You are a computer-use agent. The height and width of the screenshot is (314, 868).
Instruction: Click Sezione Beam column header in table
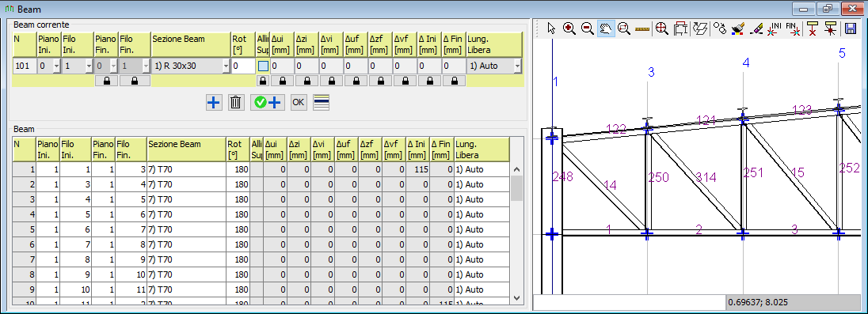(186, 149)
